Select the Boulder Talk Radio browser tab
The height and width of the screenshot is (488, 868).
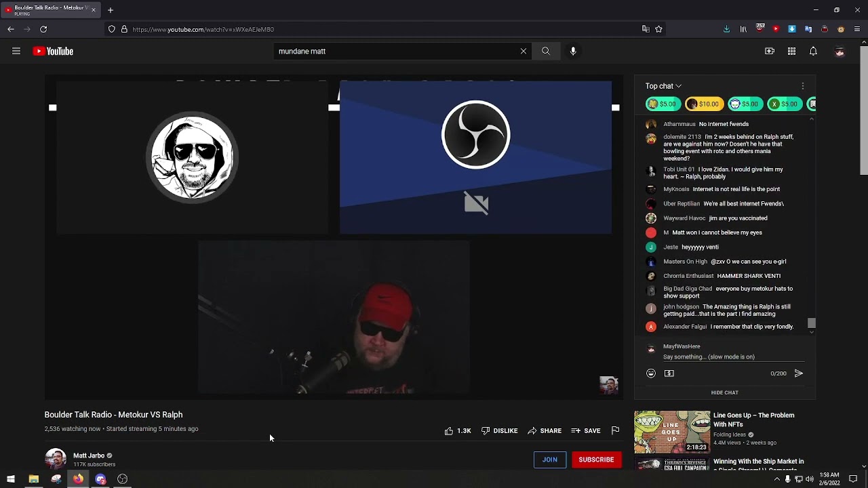pos(51,10)
